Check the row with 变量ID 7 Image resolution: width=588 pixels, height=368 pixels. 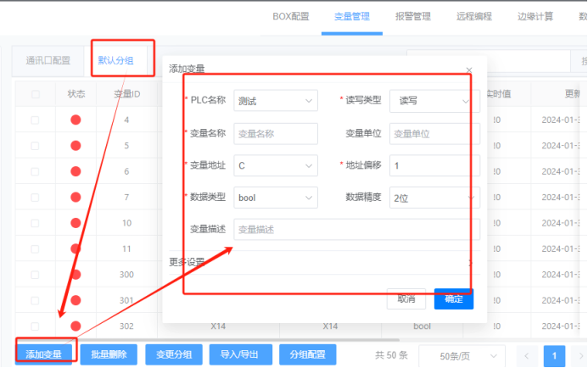pyautogui.click(x=35, y=197)
